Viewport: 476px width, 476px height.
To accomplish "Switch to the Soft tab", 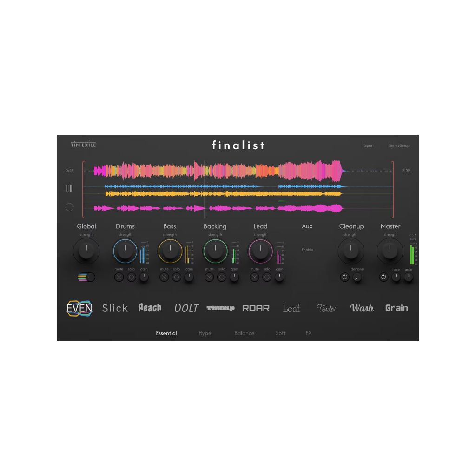I will (x=280, y=333).
